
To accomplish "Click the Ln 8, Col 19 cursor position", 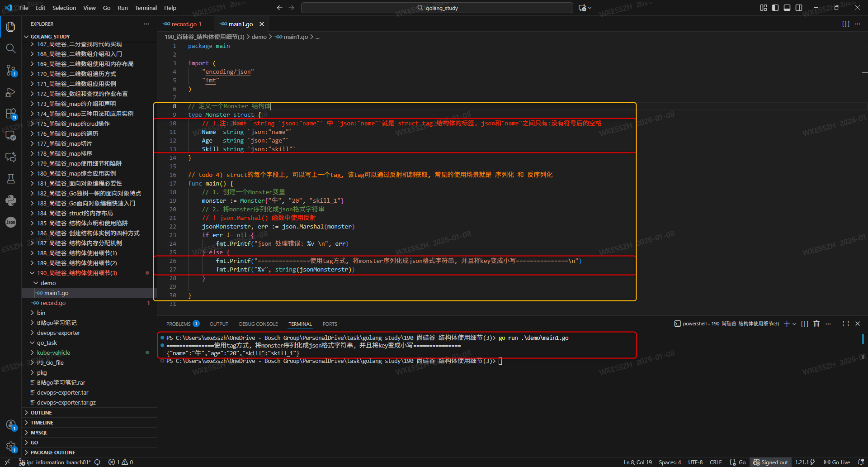I will [x=638, y=462].
